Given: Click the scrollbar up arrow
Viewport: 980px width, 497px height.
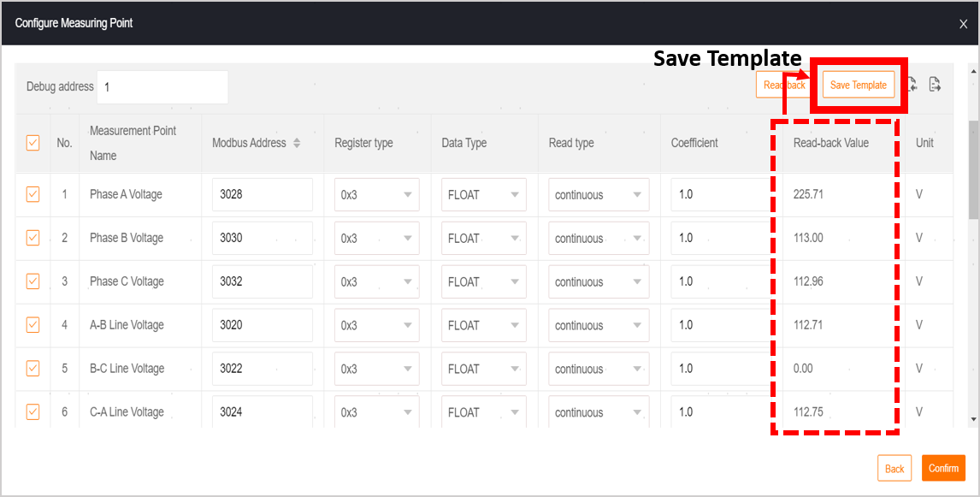Looking at the screenshot, I should click(973, 71).
